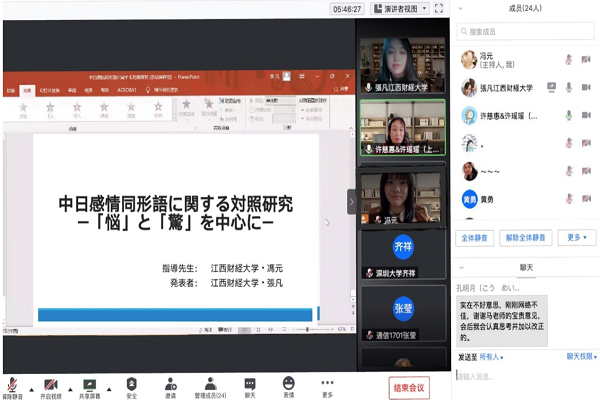600x400 pixels.
Task: Toggle microphone of 张凡江西财経大学 in member list
Action: tap(569, 88)
